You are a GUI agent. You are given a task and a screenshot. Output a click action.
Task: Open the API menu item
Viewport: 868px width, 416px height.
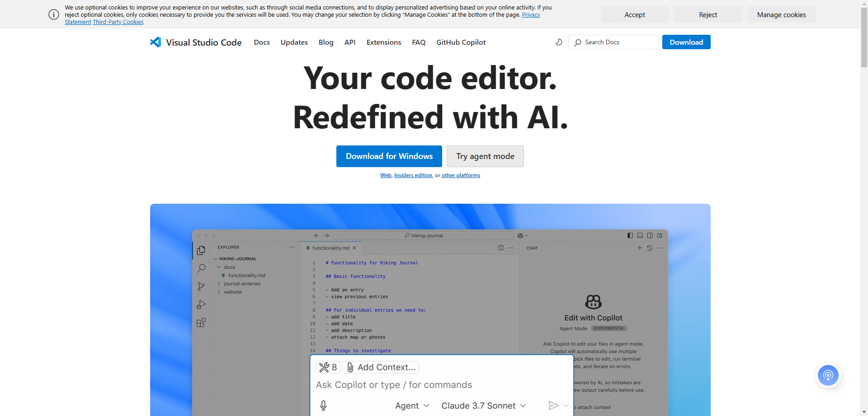click(350, 42)
